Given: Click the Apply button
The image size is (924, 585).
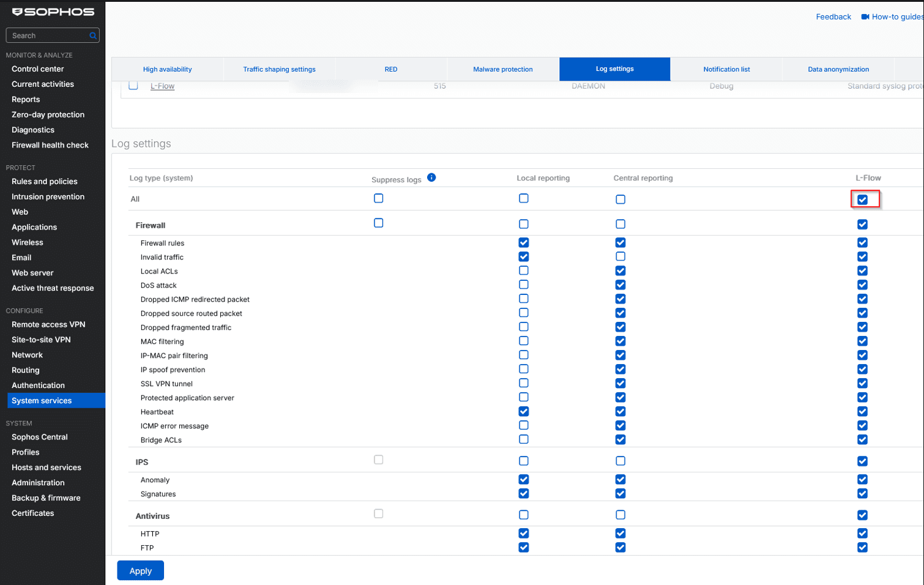Looking at the screenshot, I should (140, 570).
